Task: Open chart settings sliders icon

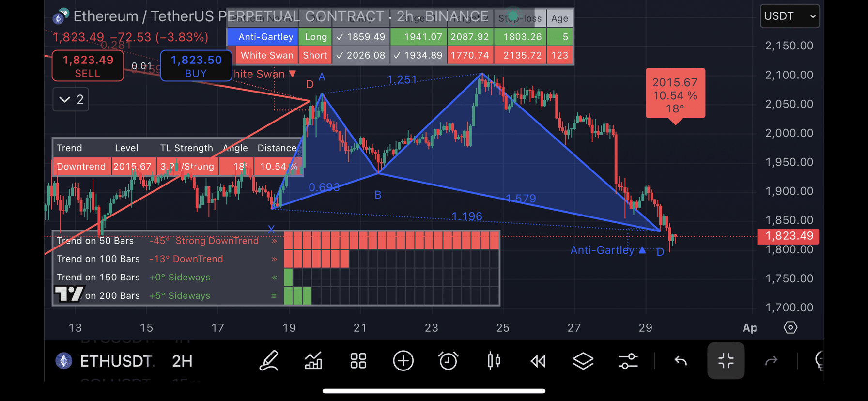Action: (x=628, y=361)
